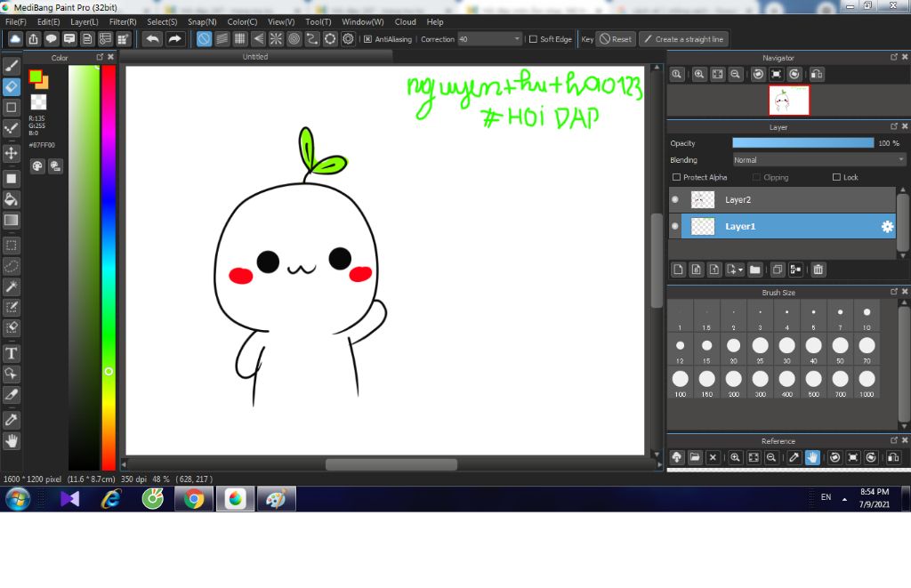Open snap settings gear icon
This screenshot has height=588, width=911.
click(348, 39)
